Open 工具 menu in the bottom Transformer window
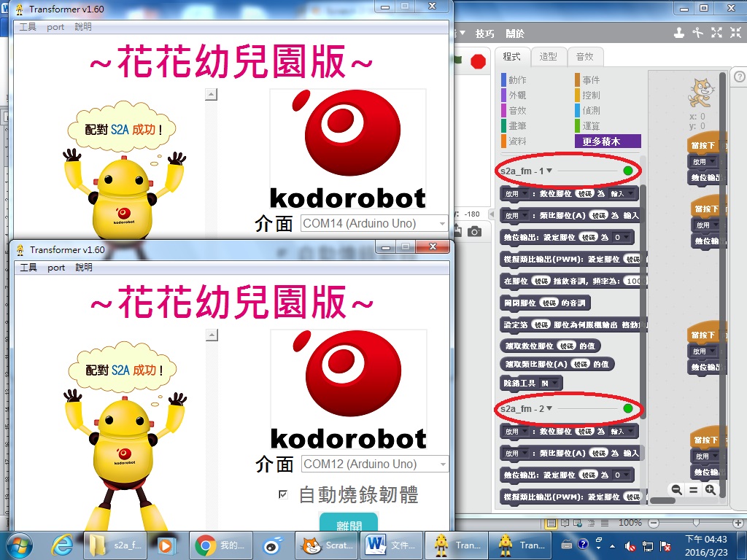Image resolution: width=747 pixels, height=560 pixels. click(x=28, y=267)
